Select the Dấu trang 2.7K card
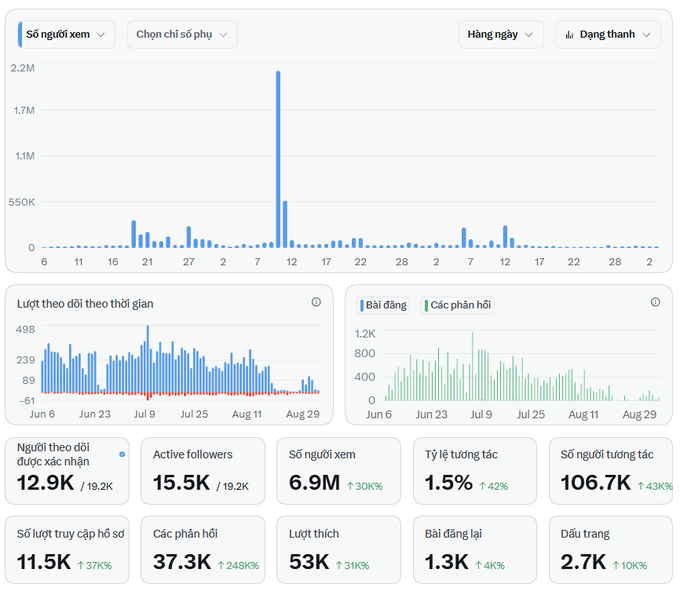 coord(611,549)
